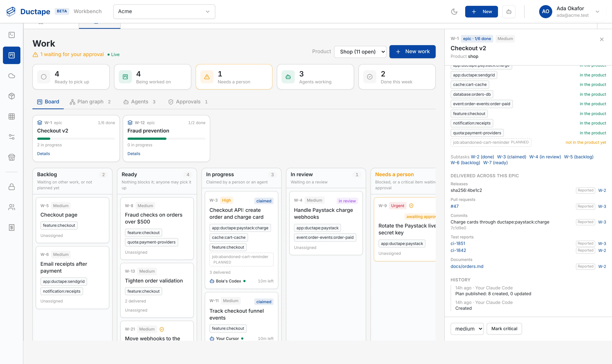
Task: Click the robot icon next to Bola's Codex
Action: 212,281
